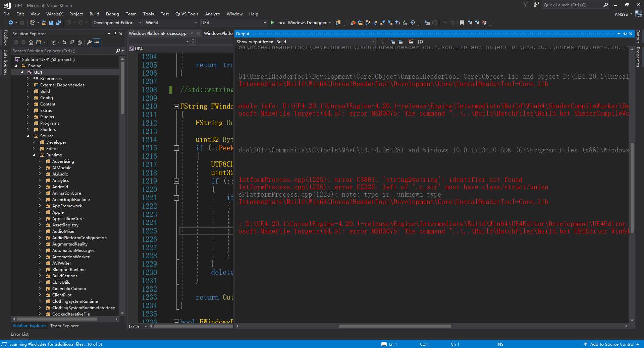Open the 177 % zoom level selector
The height and width of the screenshot is (348, 644).
click(x=138, y=326)
